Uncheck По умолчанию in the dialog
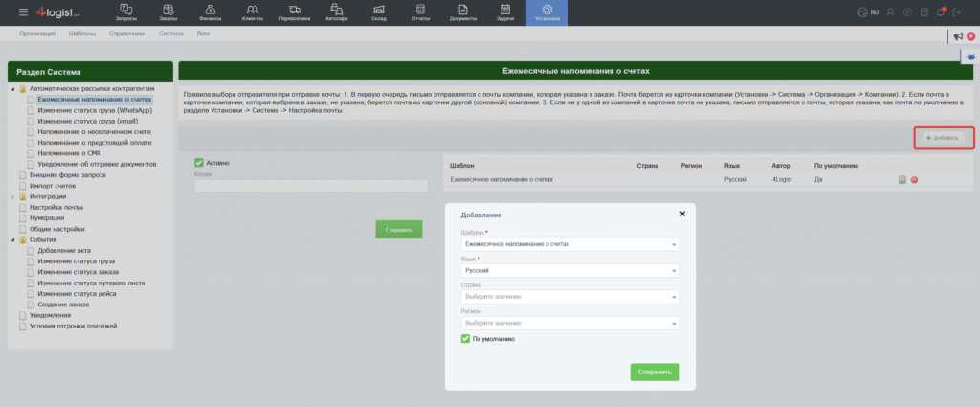This screenshot has width=980, height=407. [x=465, y=339]
